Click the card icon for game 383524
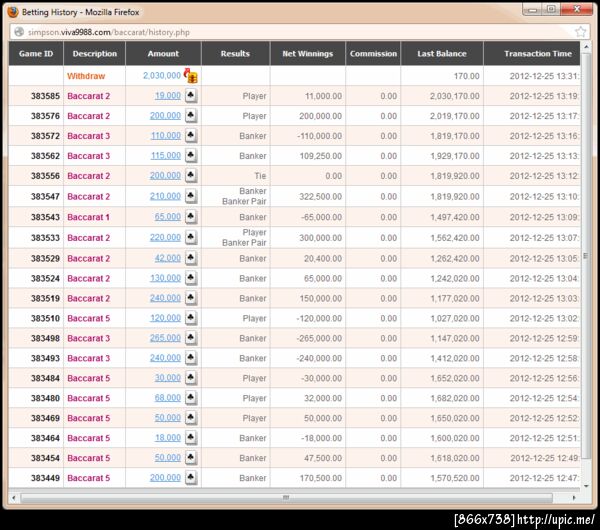The width and height of the screenshot is (600, 530). click(x=191, y=278)
